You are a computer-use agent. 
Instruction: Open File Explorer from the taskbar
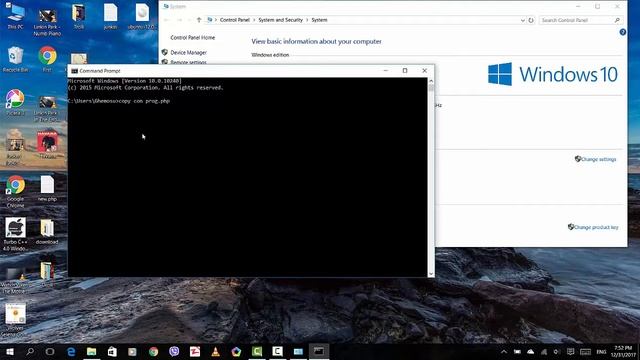91,351
